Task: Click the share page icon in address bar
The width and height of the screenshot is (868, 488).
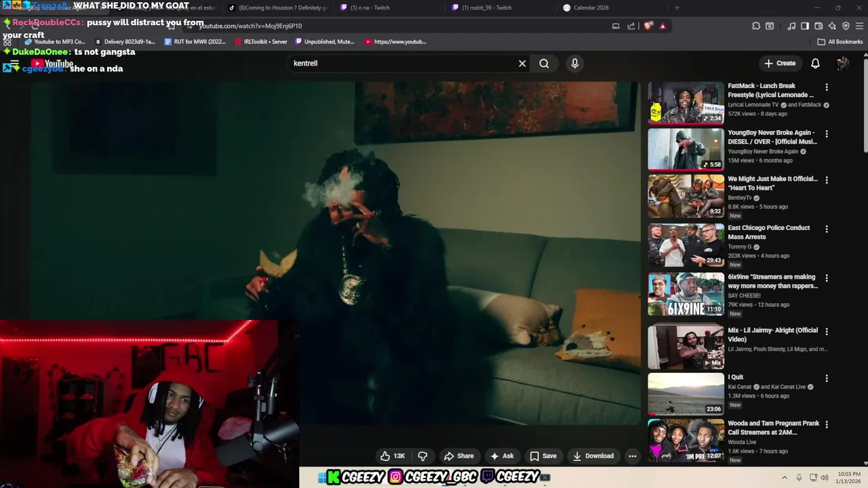Action: pyautogui.click(x=631, y=26)
